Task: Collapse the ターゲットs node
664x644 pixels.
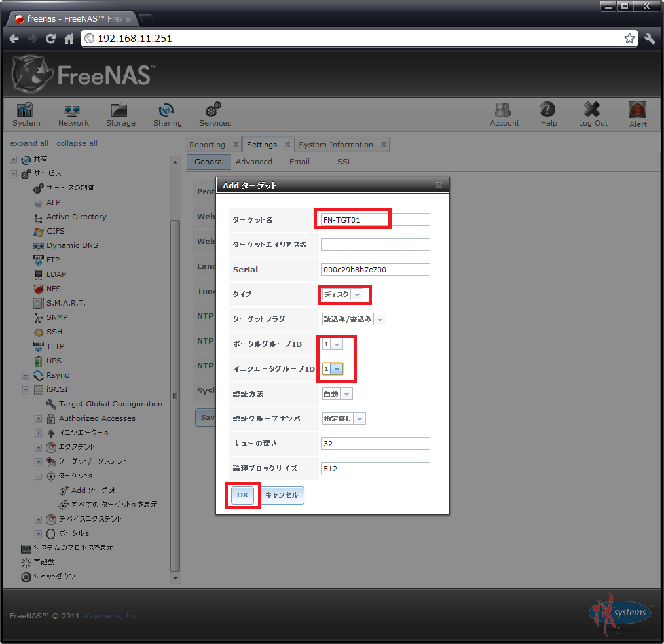Action: 38,476
